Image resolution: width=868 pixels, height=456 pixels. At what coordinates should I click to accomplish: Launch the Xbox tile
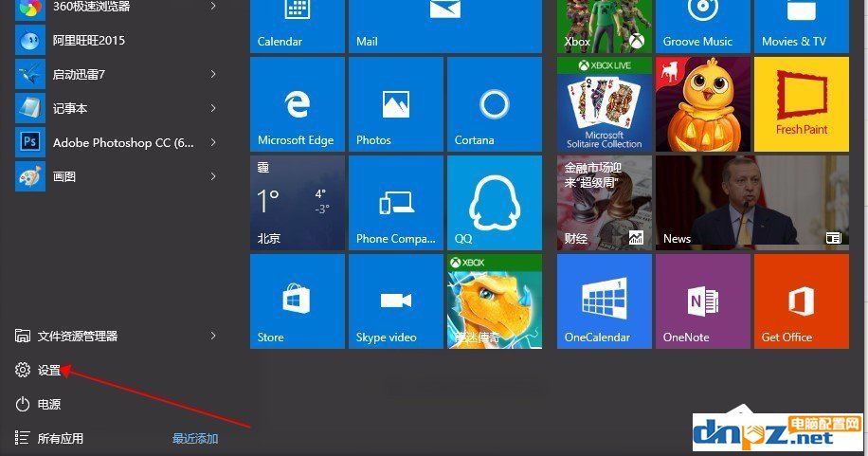[x=604, y=26]
